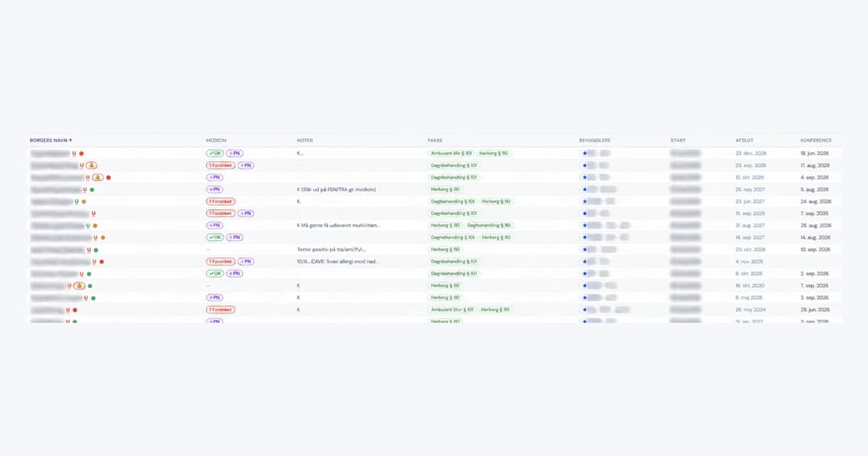The height and width of the screenshot is (456, 868).
Task: Click the conference date '18. jun. 2026'
Action: coord(816,153)
